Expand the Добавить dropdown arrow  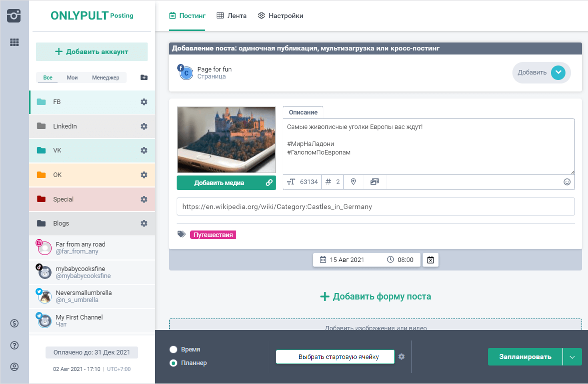(x=558, y=72)
